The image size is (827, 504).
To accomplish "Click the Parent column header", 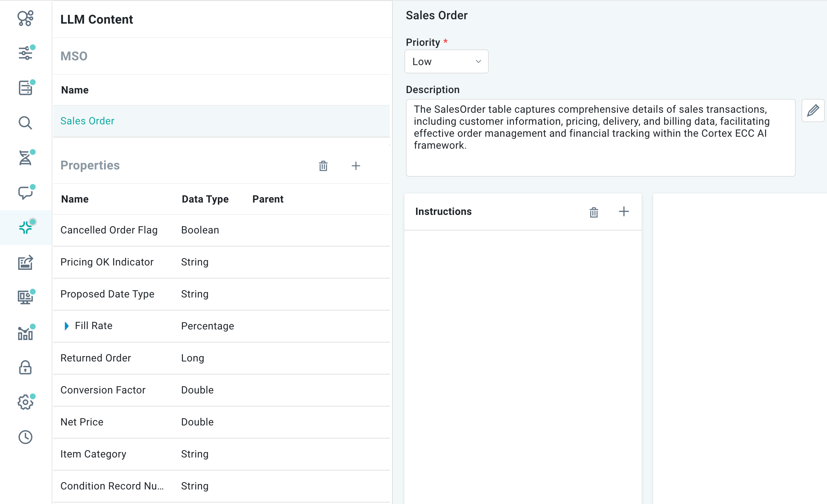I will pos(268,199).
